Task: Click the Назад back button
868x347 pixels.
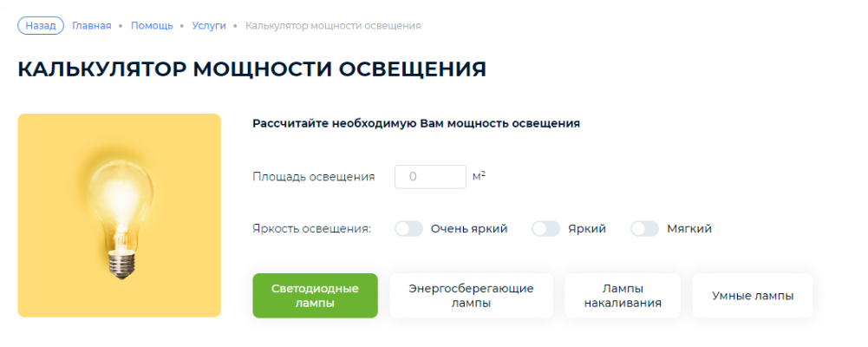Action: pos(41,25)
